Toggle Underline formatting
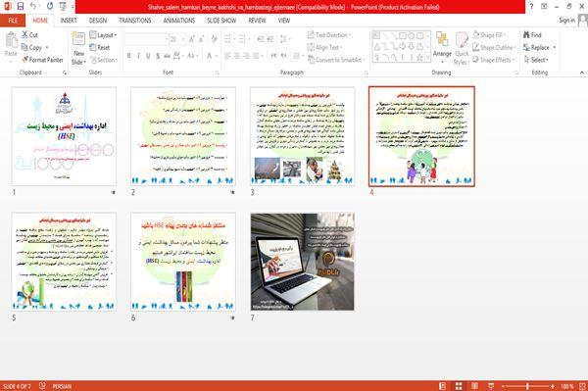This screenshot has width=588, height=391. tap(149, 56)
